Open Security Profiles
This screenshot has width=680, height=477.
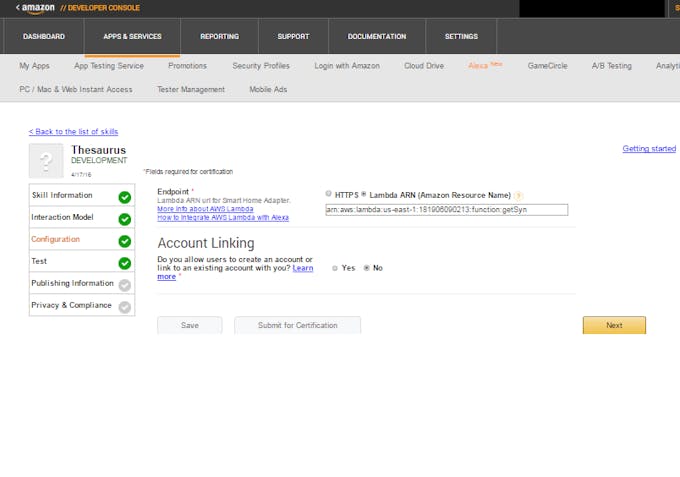coord(261,66)
